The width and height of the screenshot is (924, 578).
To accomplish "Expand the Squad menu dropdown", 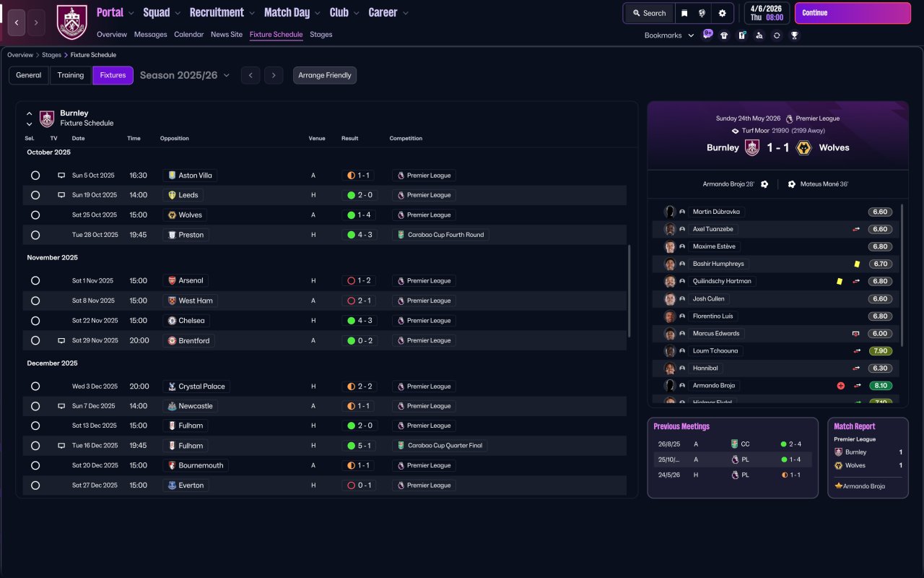I will pyautogui.click(x=178, y=13).
